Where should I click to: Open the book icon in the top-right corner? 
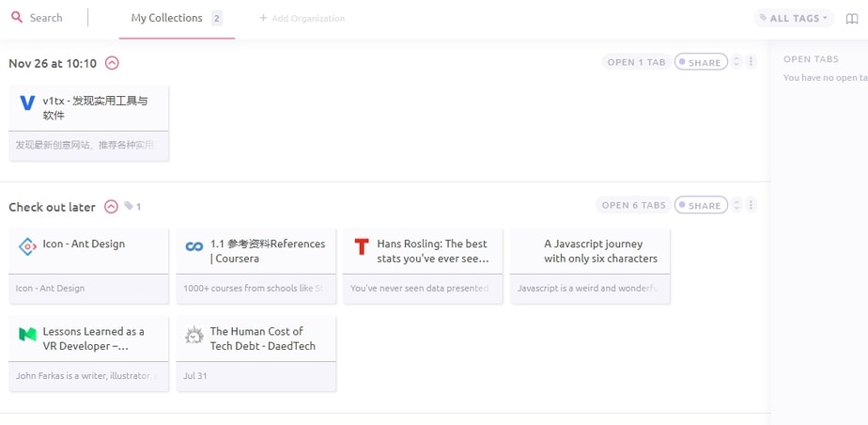[x=851, y=18]
